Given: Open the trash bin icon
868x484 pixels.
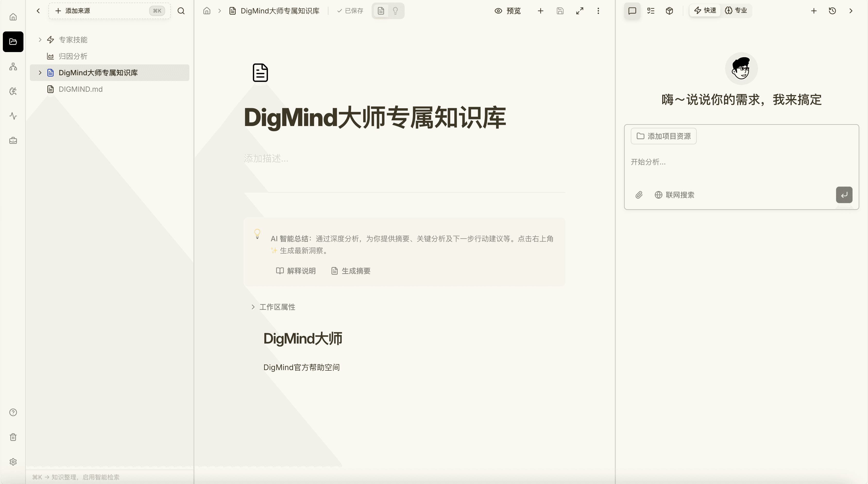Looking at the screenshot, I should (13, 437).
